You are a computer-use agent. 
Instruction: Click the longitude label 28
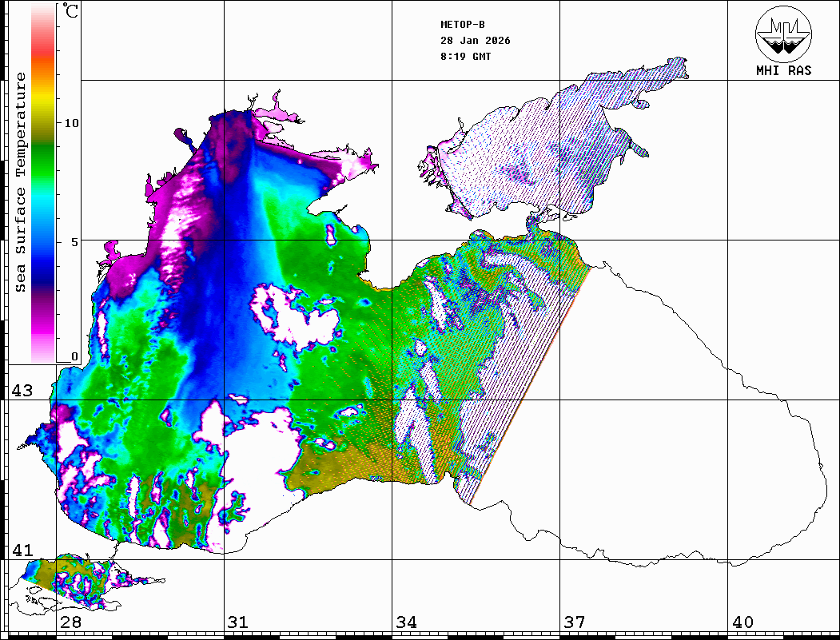pyautogui.click(x=70, y=622)
